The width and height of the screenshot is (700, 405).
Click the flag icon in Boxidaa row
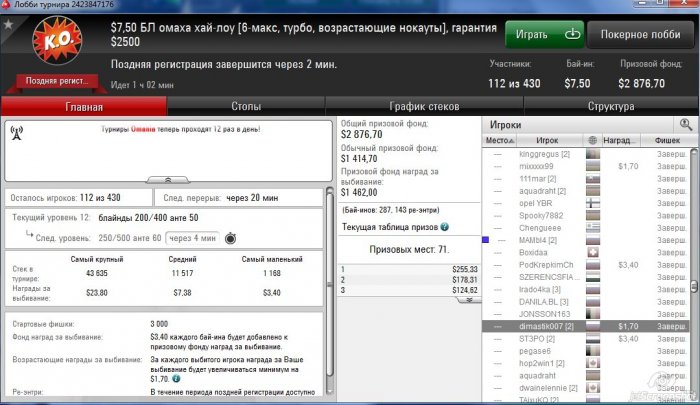[593, 252]
